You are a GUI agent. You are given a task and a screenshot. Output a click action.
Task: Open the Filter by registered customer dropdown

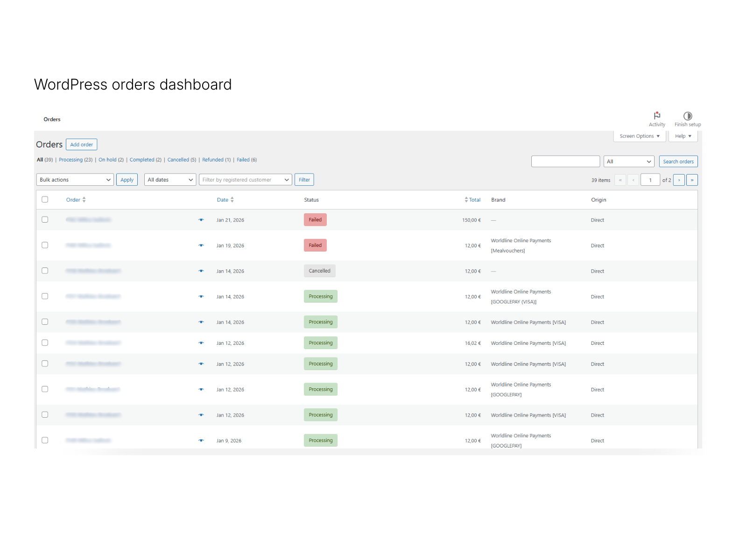click(x=245, y=179)
